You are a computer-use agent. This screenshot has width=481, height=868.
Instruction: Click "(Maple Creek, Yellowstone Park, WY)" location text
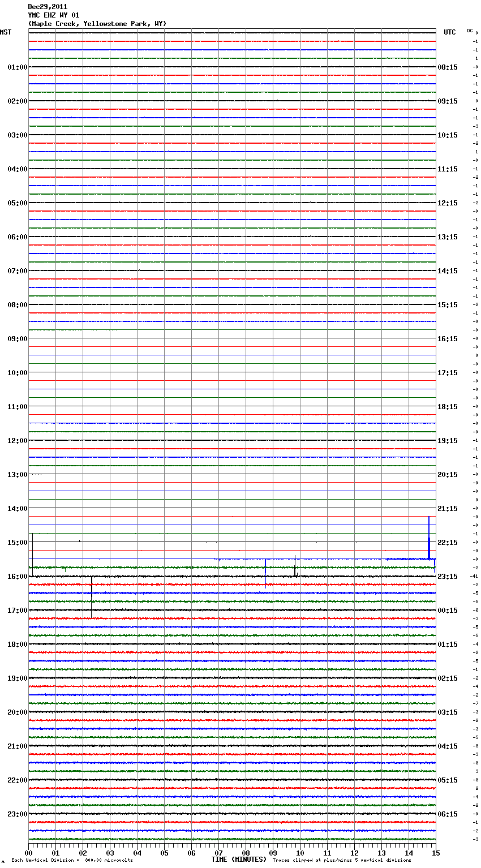coord(97,24)
